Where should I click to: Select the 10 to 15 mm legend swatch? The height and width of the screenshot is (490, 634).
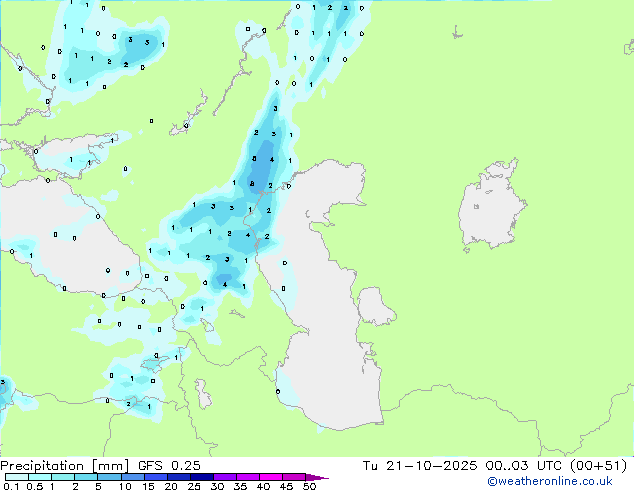[x=132, y=477]
